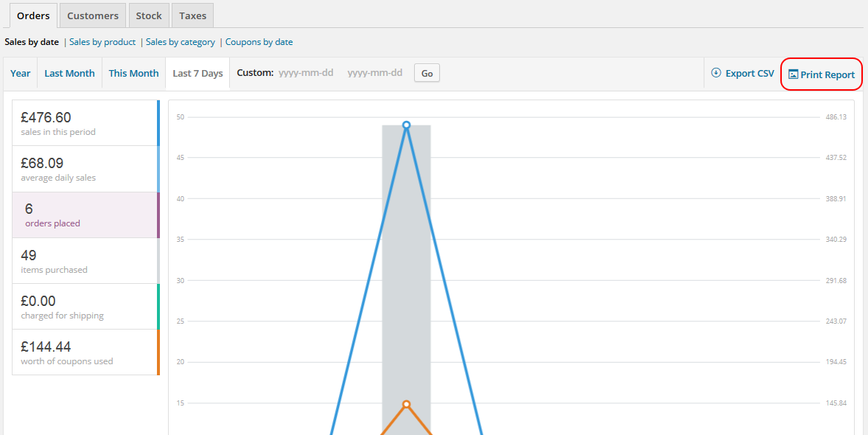
Task: View the Coupons by date report
Action: tap(259, 42)
